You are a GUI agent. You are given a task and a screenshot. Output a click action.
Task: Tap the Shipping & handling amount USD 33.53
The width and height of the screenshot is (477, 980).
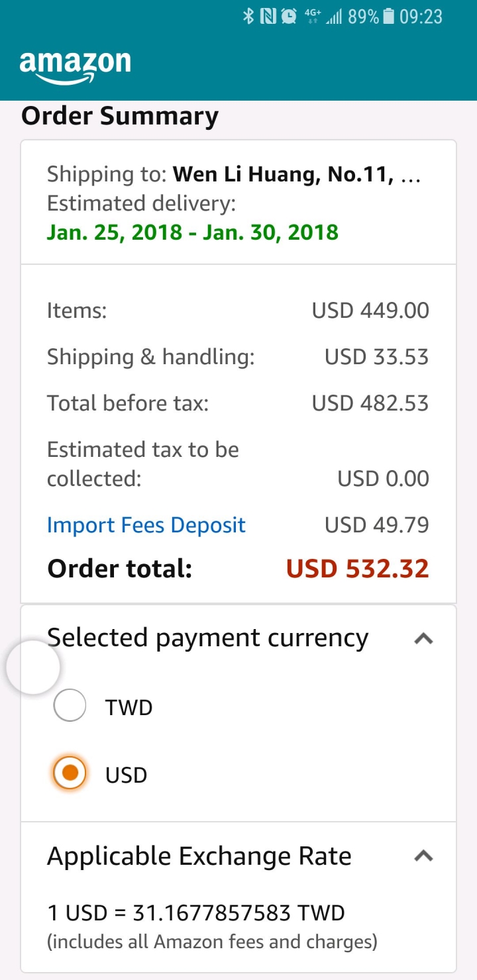pyautogui.click(x=376, y=357)
